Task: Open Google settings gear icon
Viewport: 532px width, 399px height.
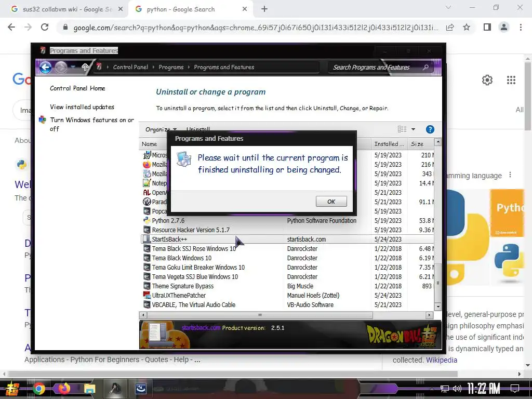Action: click(x=487, y=80)
